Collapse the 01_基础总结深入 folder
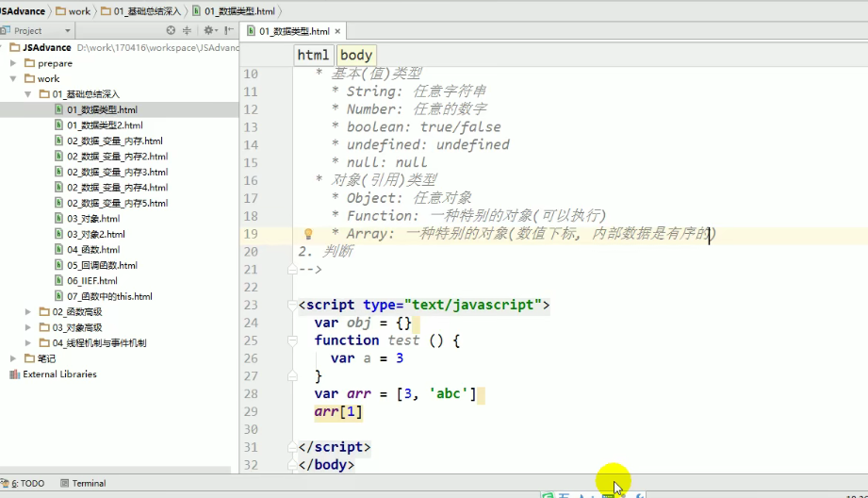The image size is (868, 498). (x=28, y=94)
